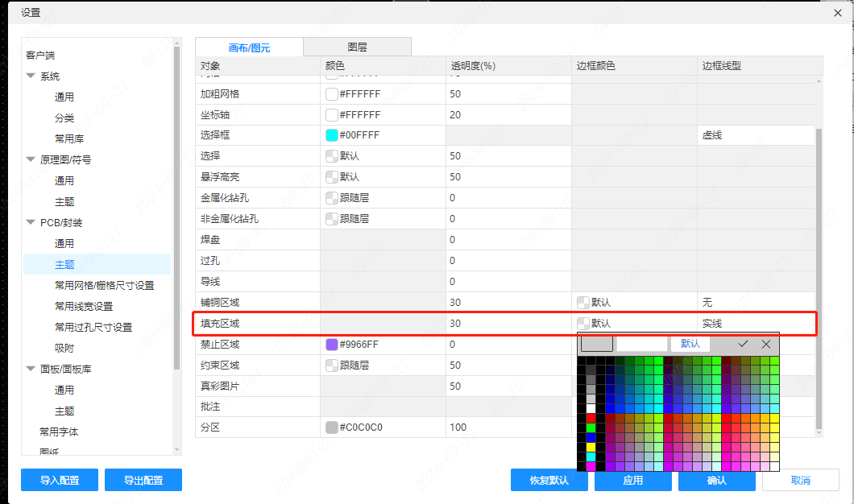Viewport: 854px width, 504px height.
Task: Click 默认 button in the color picker
Action: [690, 344]
